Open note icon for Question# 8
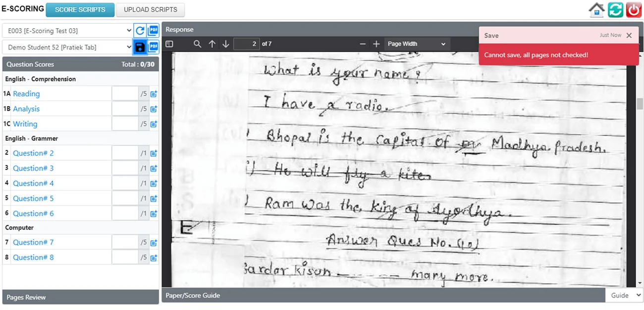This screenshot has height=310, width=644. coord(154,258)
